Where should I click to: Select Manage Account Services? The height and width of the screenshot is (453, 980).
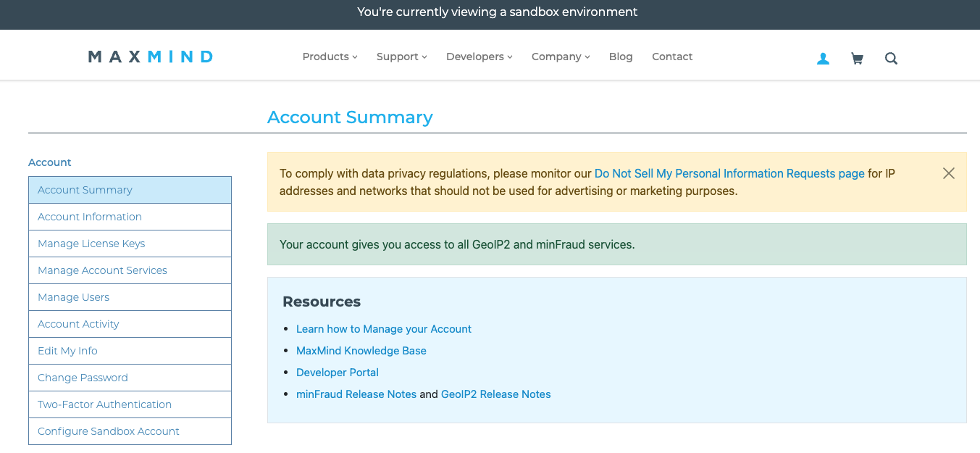tap(102, 270)
